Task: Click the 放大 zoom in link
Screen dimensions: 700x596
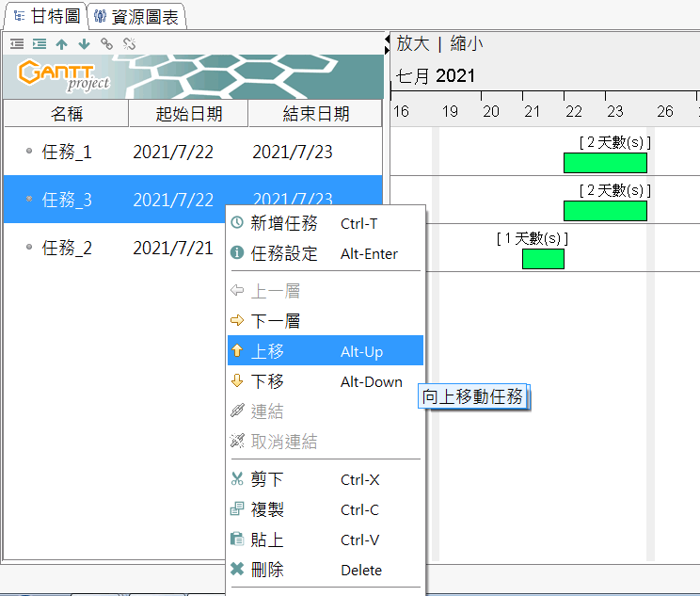Action: click(412, 43)
